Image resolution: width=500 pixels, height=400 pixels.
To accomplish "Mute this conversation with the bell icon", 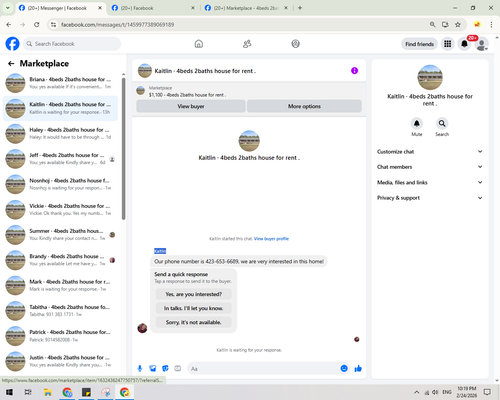I will (x=417, y=123).
